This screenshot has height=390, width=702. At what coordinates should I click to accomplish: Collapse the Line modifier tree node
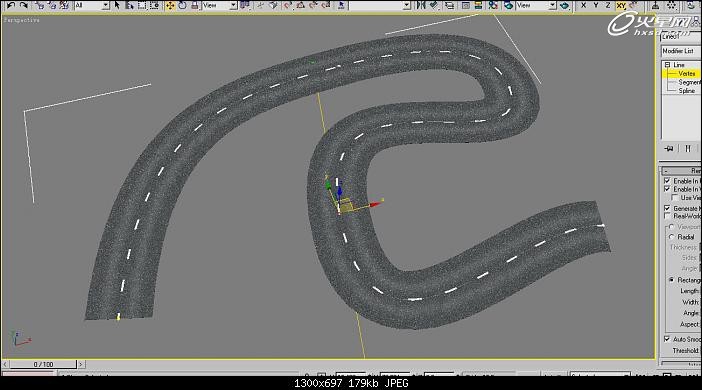pos(667,65)
